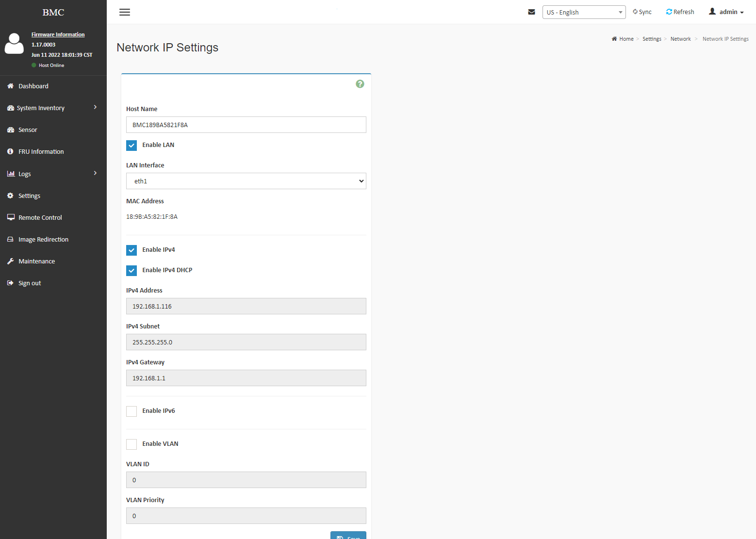This screenshot has width=756, height=539.
Task: Go to FRU Information page
Action: click(41, 151)
